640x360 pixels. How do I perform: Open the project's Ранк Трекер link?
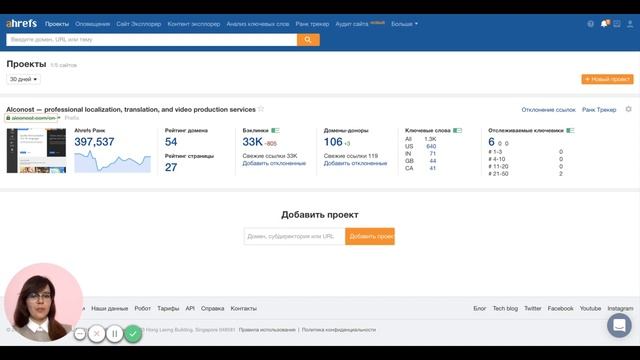599,109
